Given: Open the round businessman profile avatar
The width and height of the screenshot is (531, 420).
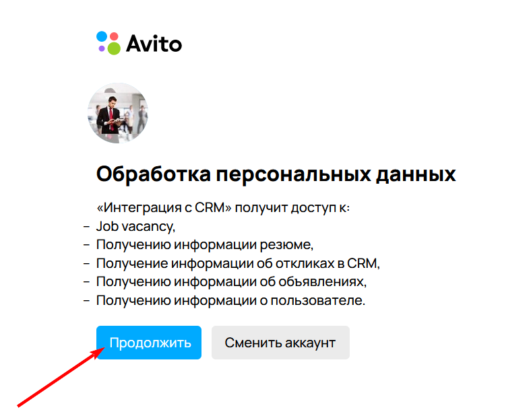Looking at the screenshot, I should (118, 113).
